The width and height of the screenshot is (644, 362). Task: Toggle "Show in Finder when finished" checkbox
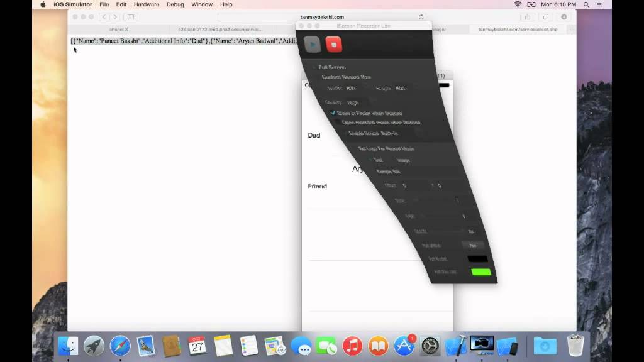click(x=333, y=113)
